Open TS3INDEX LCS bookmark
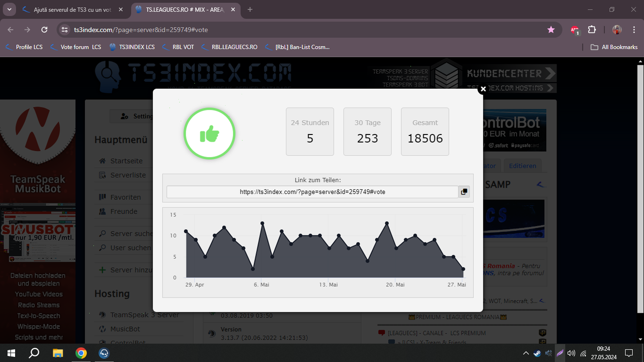 [x=132, y=47]
